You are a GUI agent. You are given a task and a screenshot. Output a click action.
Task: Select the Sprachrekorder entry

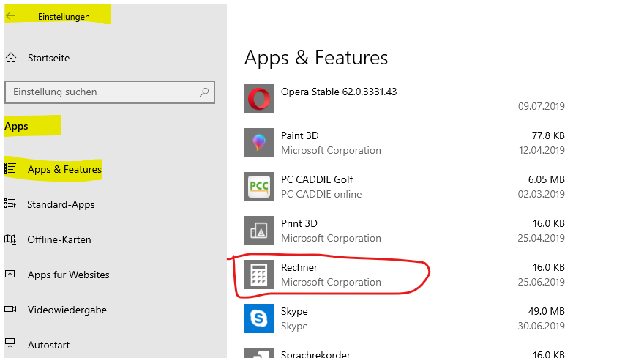pos(315,354)
